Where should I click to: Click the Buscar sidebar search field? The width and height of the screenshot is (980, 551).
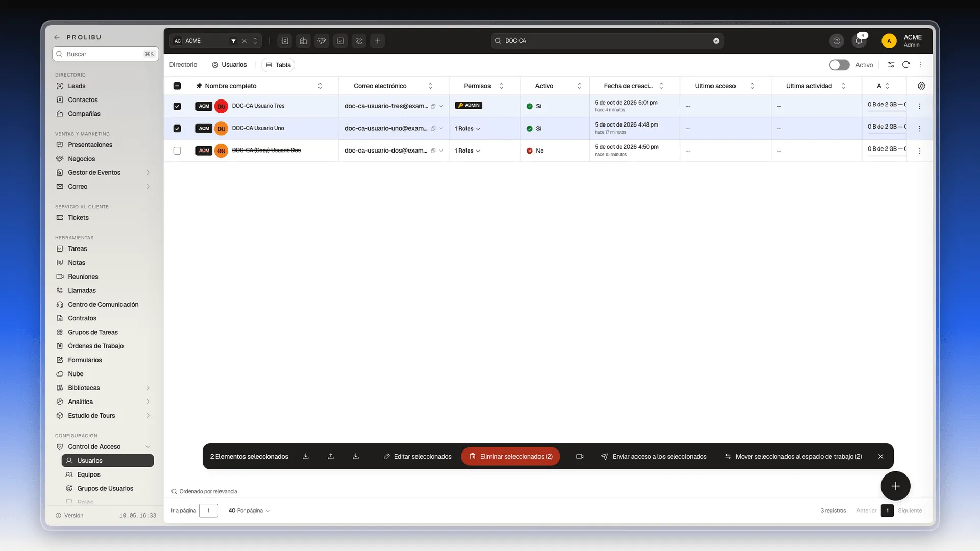(106, 54)
